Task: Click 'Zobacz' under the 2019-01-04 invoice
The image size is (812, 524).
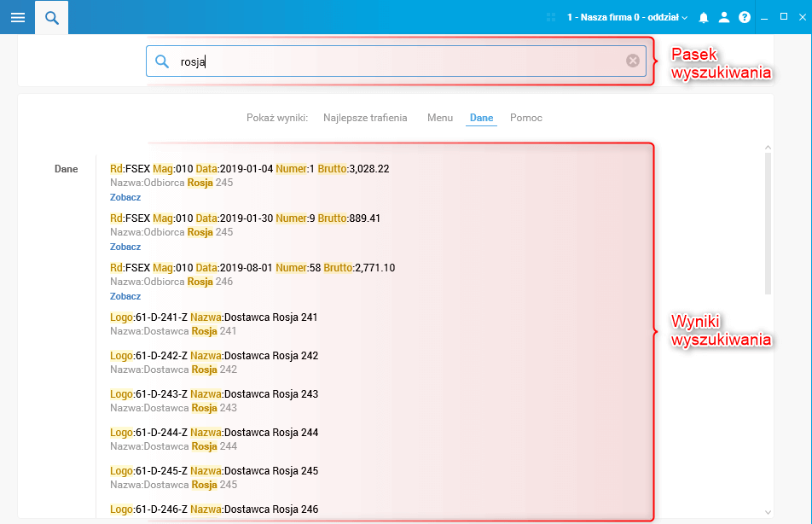Action: [125, 197]
